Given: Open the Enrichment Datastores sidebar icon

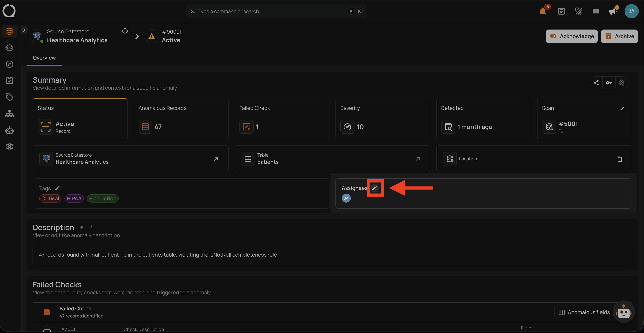Looking at the screenshot, I should [x=10, y=48].
